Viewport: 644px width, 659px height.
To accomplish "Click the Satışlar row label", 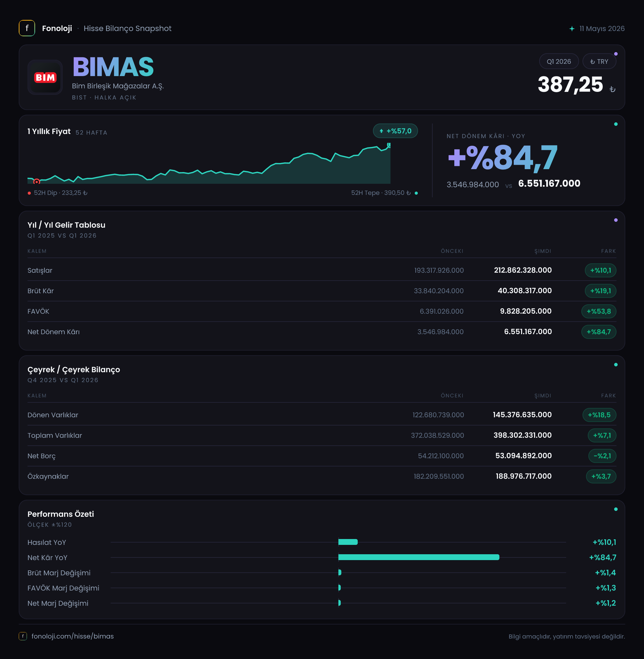I will pyautogui.click(x=40, y=270).
